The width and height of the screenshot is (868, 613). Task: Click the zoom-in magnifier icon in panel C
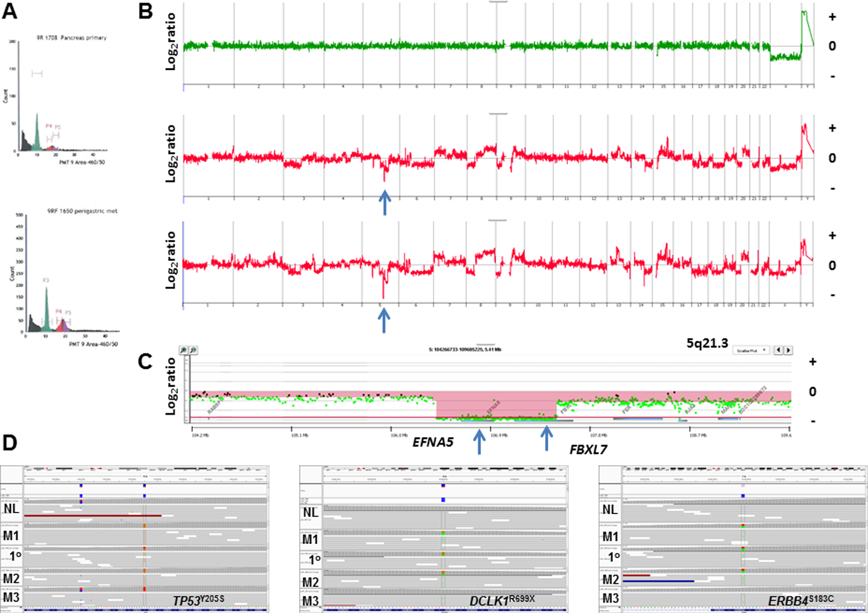(x=183, y=350)
